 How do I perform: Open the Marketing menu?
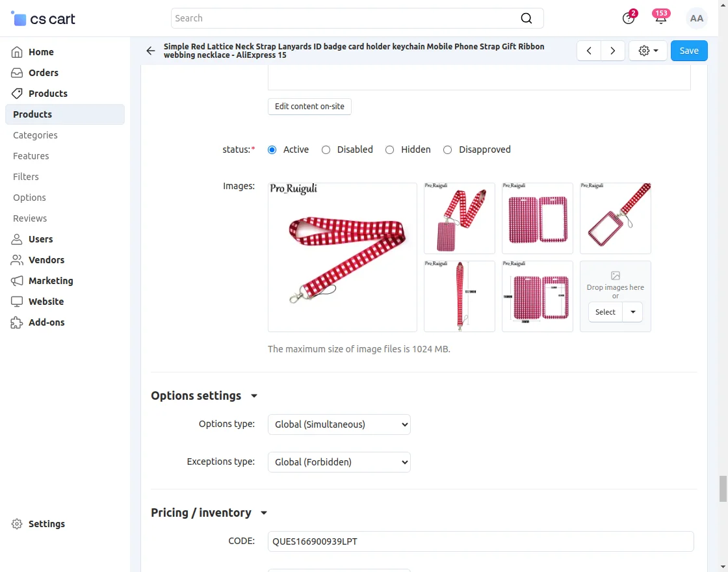pyautogui.click(x=51, y=281)
